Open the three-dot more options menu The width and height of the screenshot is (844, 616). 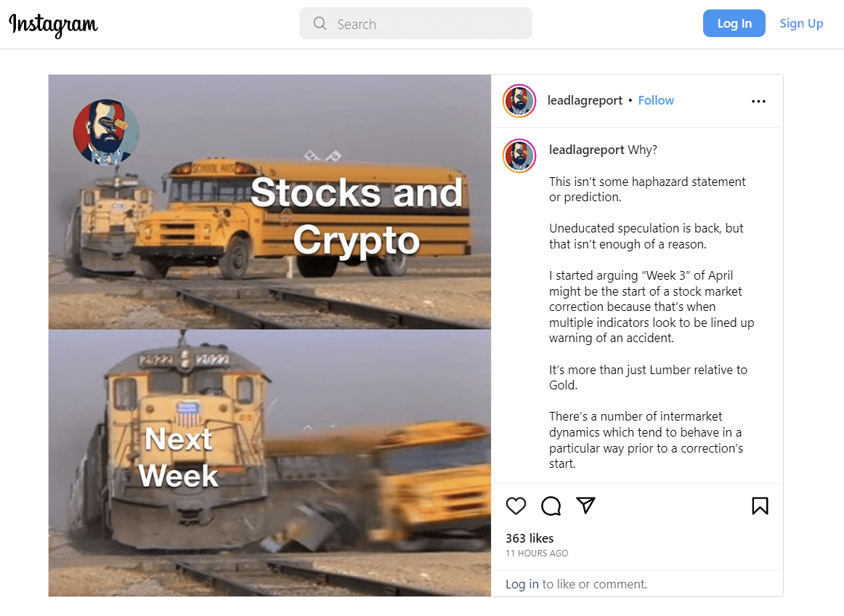click(x=758, y=101)
